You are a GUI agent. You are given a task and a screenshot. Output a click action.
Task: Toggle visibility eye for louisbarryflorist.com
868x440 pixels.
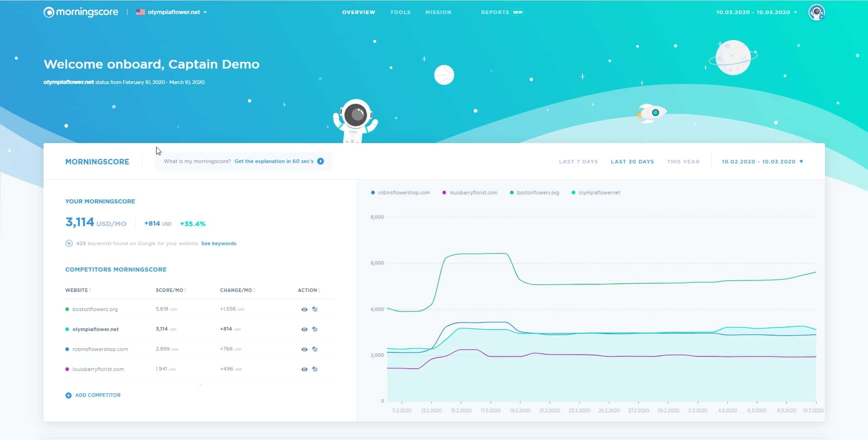pyautogui.click(x=304, y=369)
